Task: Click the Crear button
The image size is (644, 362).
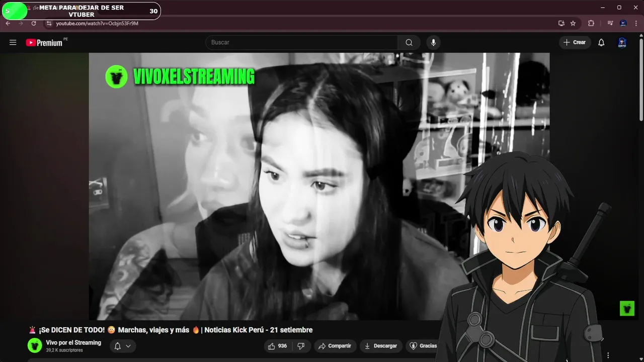Action: (x=575, y=43)
